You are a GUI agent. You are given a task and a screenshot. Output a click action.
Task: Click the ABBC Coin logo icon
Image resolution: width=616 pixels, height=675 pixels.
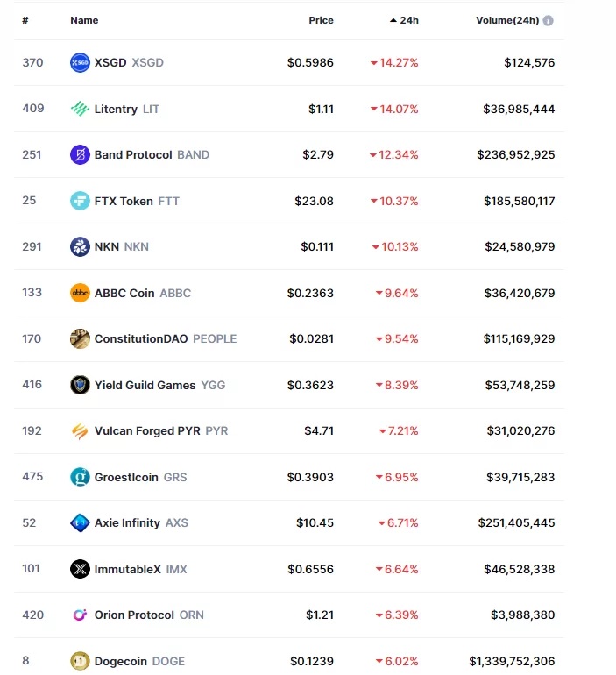point(80,293)
